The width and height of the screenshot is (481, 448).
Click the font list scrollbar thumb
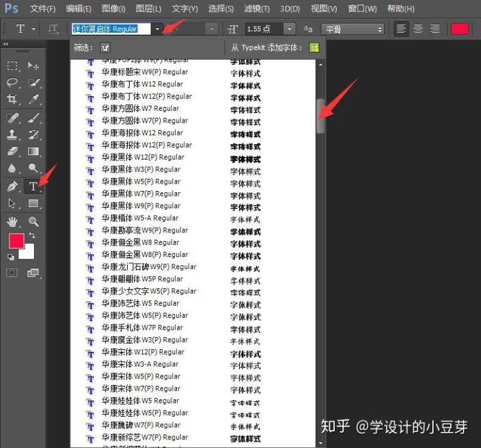(x=321, y=116)
